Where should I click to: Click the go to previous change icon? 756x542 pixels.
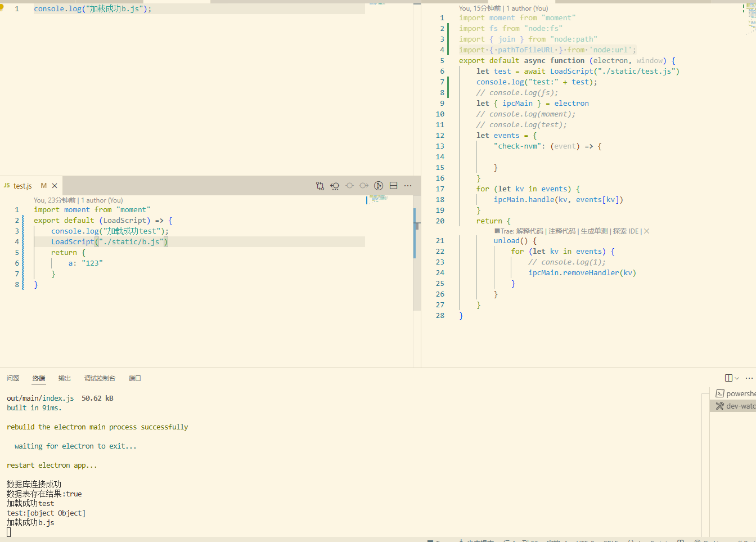[x=335, y=186]
